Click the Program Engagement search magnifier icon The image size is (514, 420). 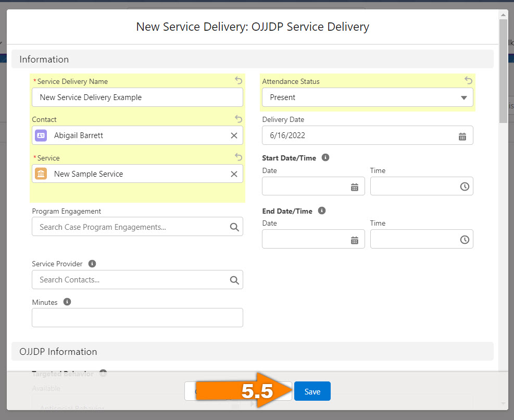click(234, 227)
